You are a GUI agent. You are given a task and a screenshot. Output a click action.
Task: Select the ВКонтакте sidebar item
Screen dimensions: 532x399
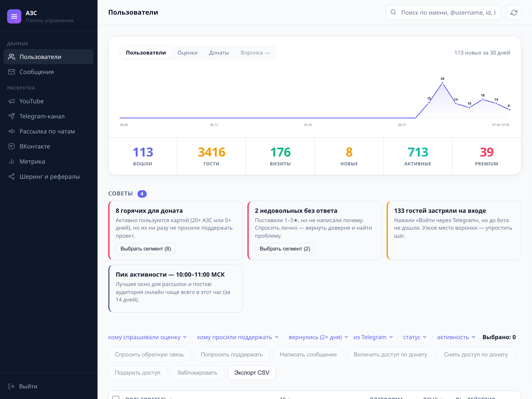pos(48,147)
